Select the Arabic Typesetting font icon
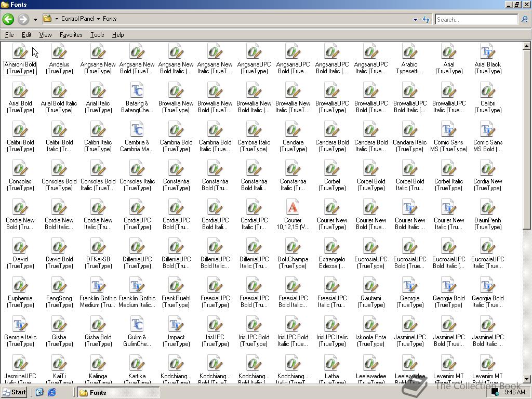Screen dimensions: 532x399 click(410, 52)
